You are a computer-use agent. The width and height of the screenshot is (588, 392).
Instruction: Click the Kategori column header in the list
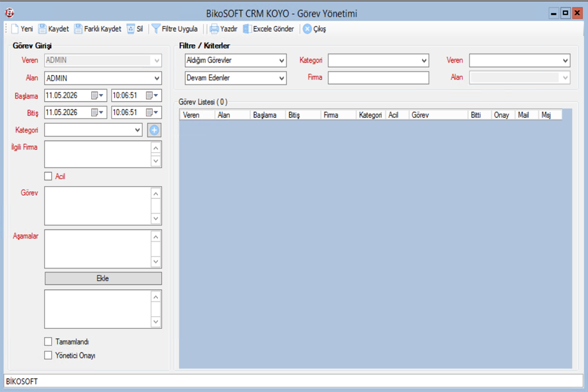pos(370,115)
